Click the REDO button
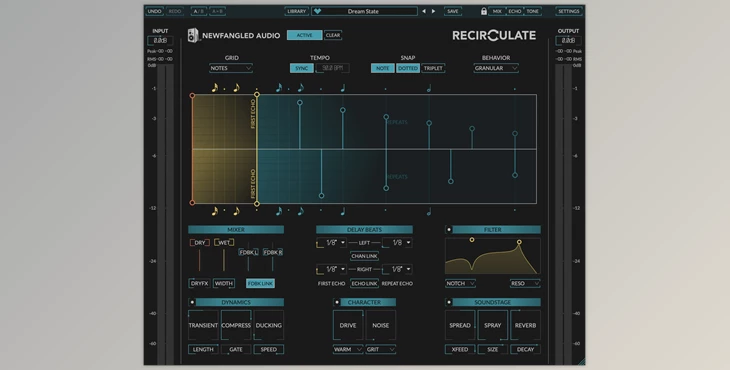This screenshot has width=730, height=370. tap(175, 11)
